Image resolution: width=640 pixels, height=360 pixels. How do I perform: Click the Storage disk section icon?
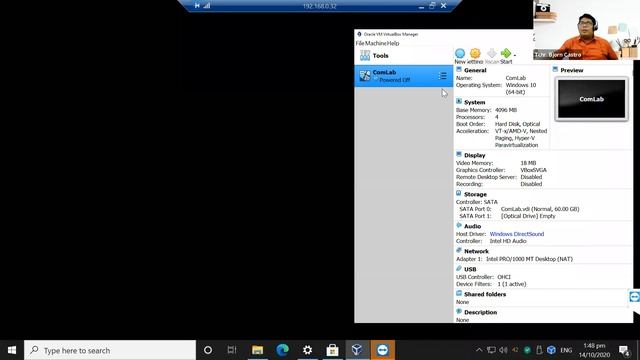pyautogui.click(x=459, y=193)
